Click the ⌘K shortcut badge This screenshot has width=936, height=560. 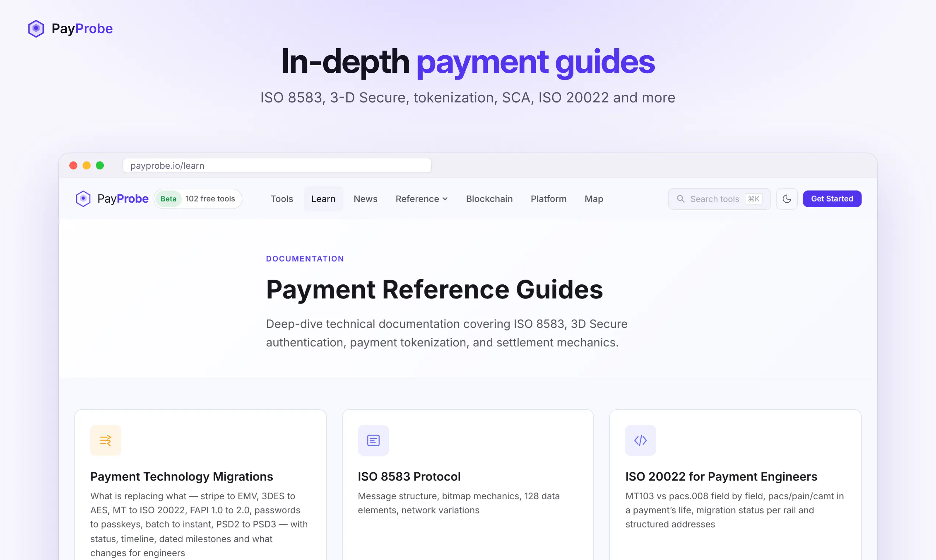click(x=753, y=199)
